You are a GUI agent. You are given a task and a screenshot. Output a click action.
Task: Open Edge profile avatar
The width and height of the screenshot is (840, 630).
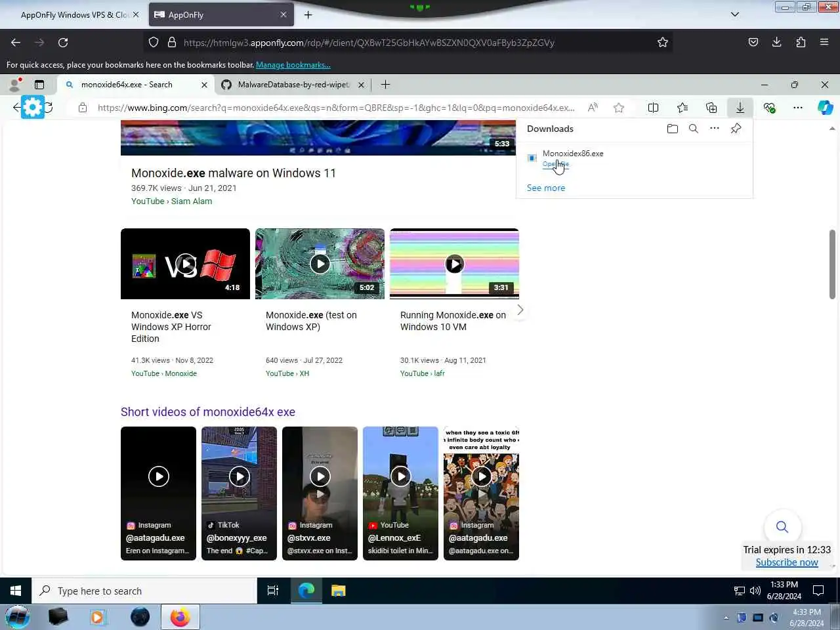[14, 85]
